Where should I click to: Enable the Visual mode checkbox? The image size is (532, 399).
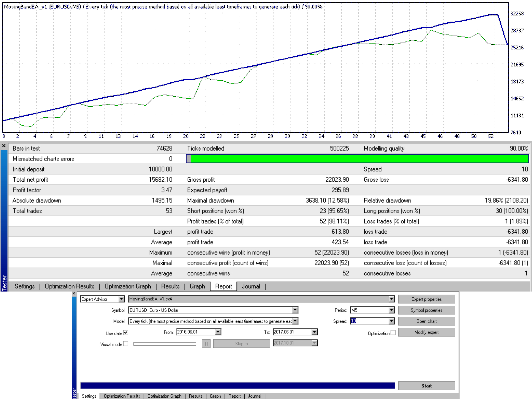(x=126, y=344)
